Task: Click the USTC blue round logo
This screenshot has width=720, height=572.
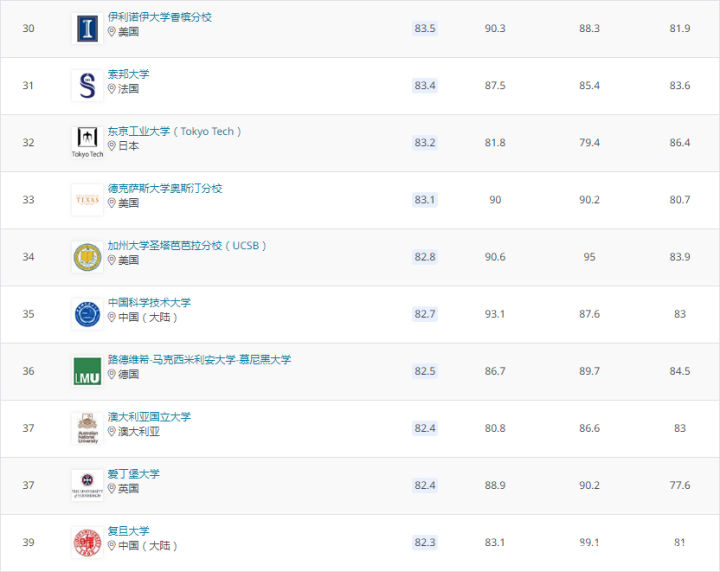Action: (x=87, y=314)
